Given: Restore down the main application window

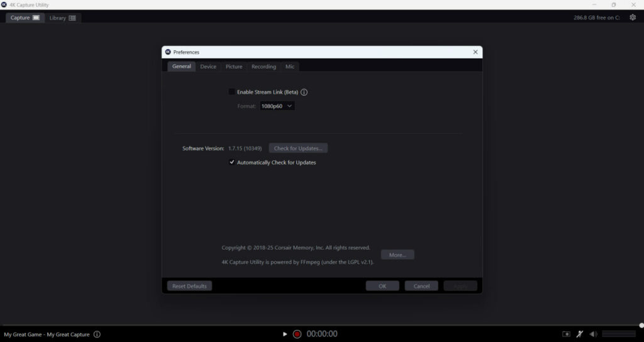Looking at the screenshot, I should point(614,4).
